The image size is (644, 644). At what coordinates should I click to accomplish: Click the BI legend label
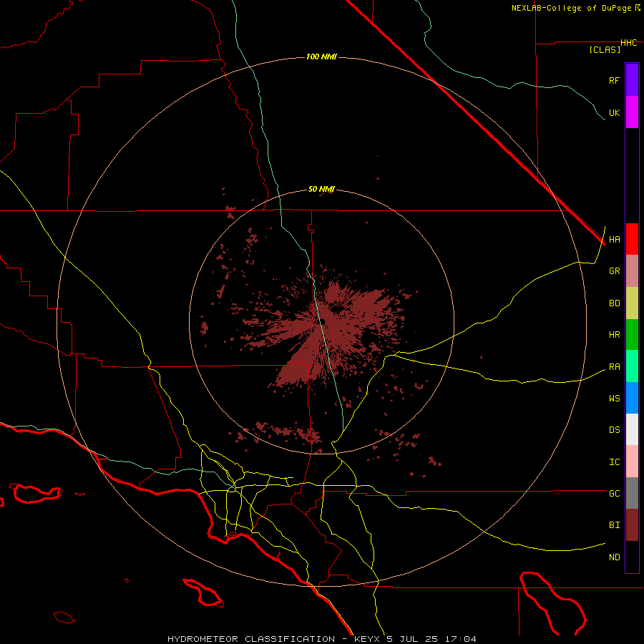614,525
